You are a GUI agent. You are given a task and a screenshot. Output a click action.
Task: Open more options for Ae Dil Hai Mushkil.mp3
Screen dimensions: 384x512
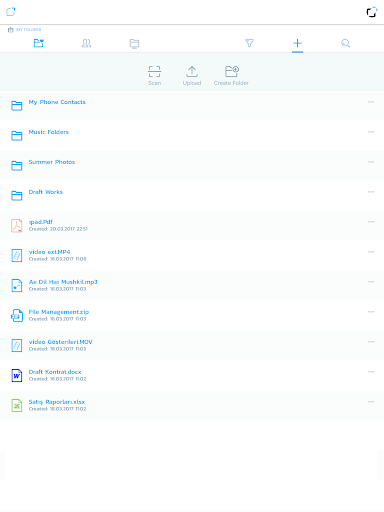[371, 282]
